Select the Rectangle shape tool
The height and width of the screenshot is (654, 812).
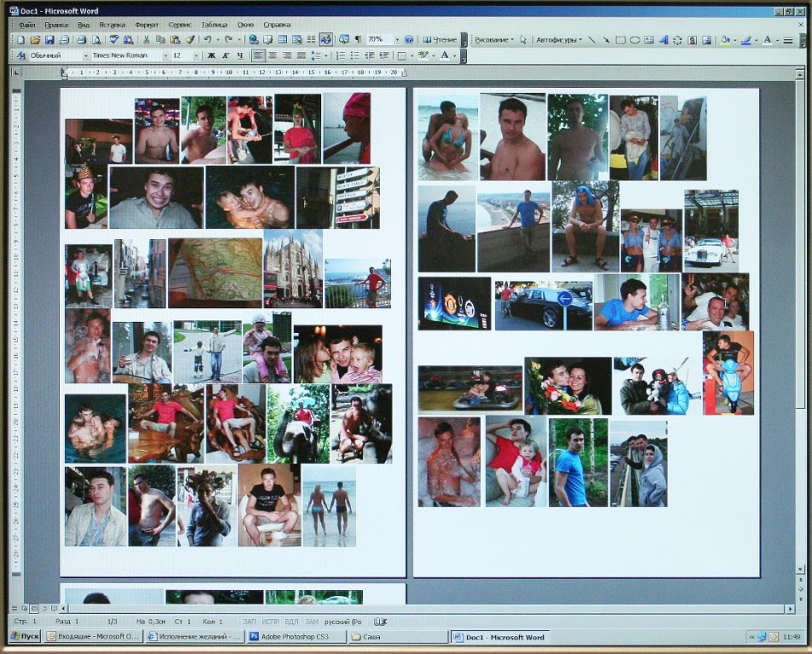(620, 40)
